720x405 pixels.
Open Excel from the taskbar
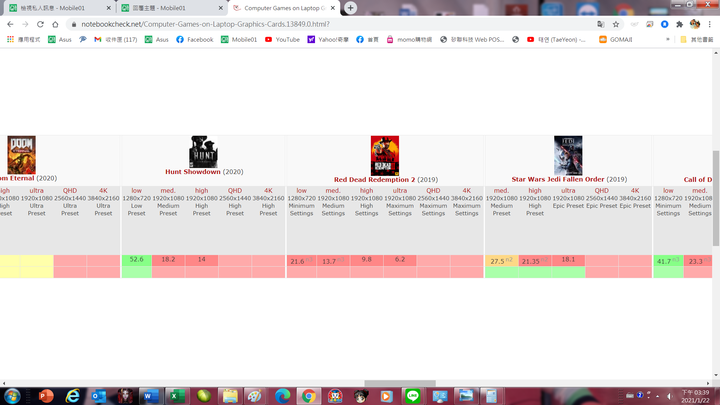176,396
